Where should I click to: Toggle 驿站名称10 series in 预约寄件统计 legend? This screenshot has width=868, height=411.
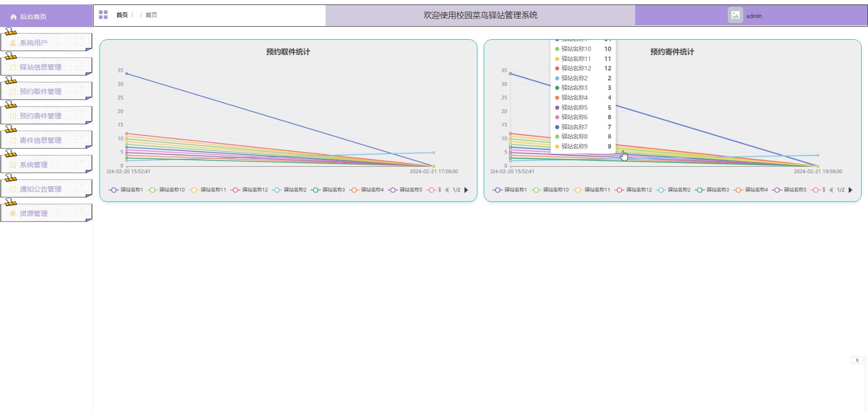point(550,190)
